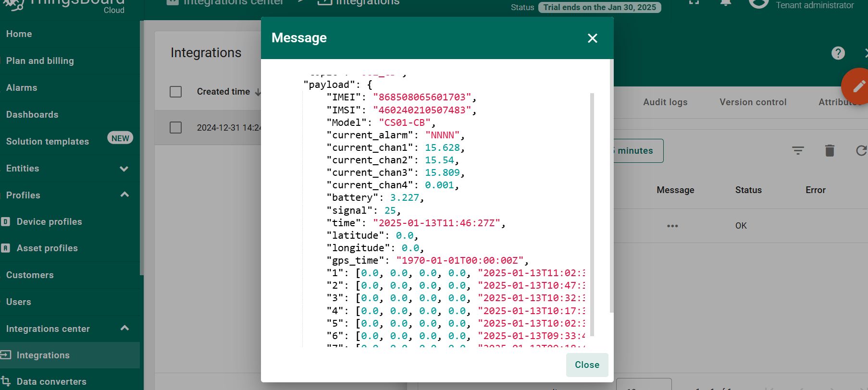Image resolution: width=868 pixels, height=390 pixels.
Task: Open the events filter icon
Action: coord(798,151)
